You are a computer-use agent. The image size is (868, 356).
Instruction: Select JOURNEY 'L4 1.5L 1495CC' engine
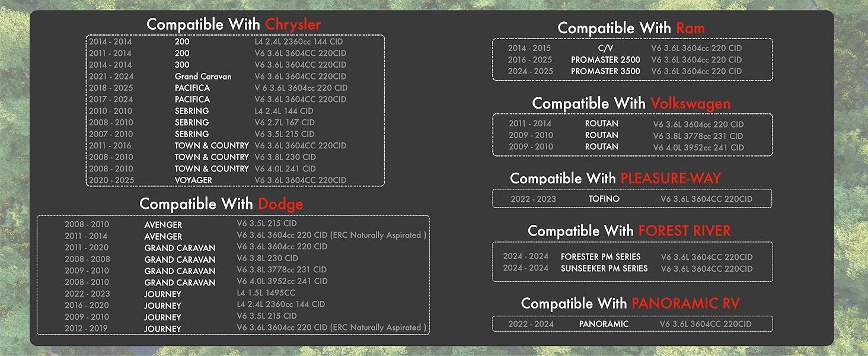click(x=266, y=293)
